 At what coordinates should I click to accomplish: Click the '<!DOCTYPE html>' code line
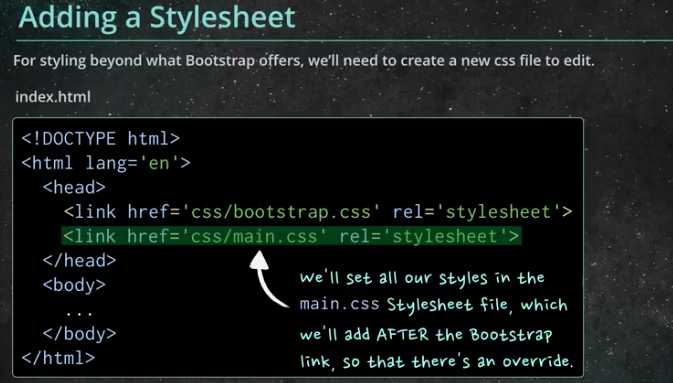click(100, 139)
